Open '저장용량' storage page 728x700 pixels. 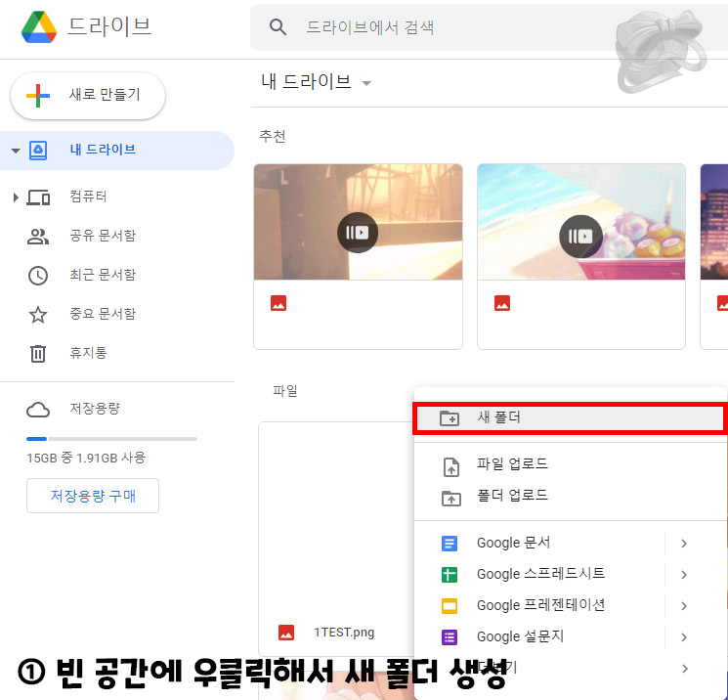coord(95,409)
